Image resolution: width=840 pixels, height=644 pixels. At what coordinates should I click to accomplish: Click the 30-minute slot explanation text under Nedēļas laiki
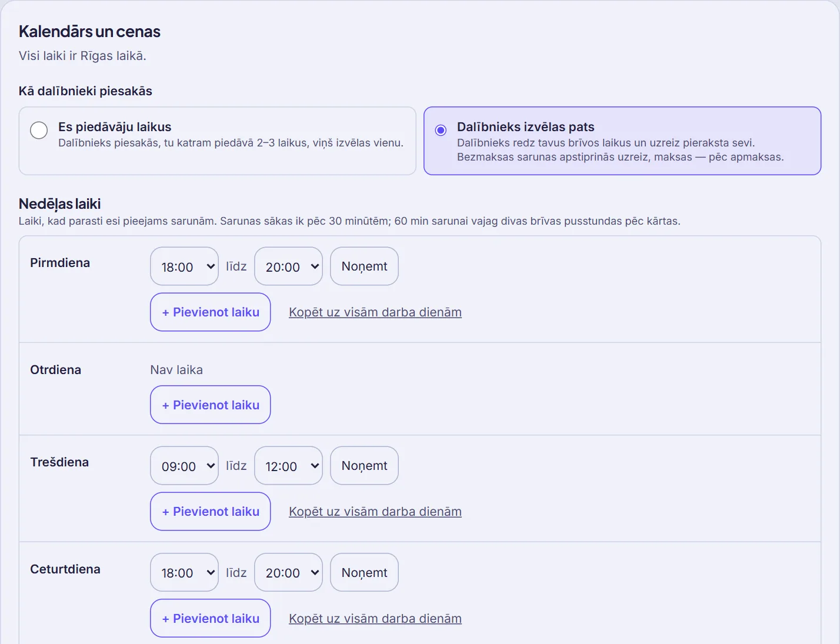349,221
